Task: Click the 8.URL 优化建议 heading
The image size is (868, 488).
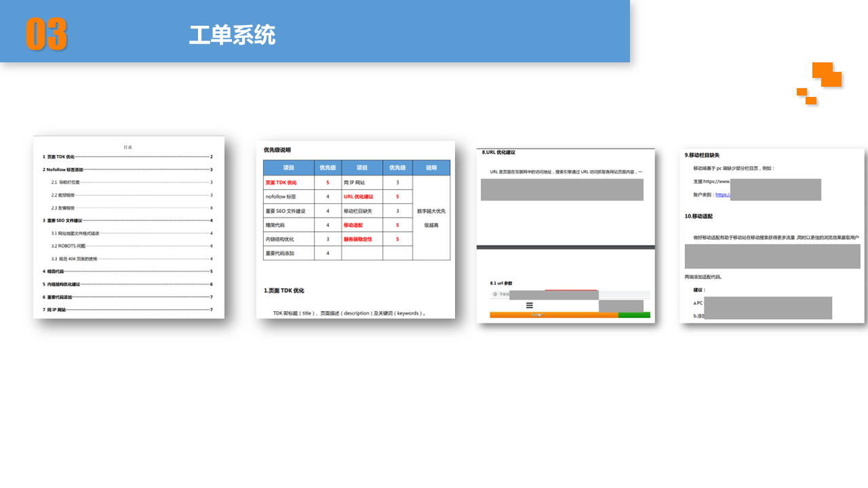Action: click(x=498, y=152)
